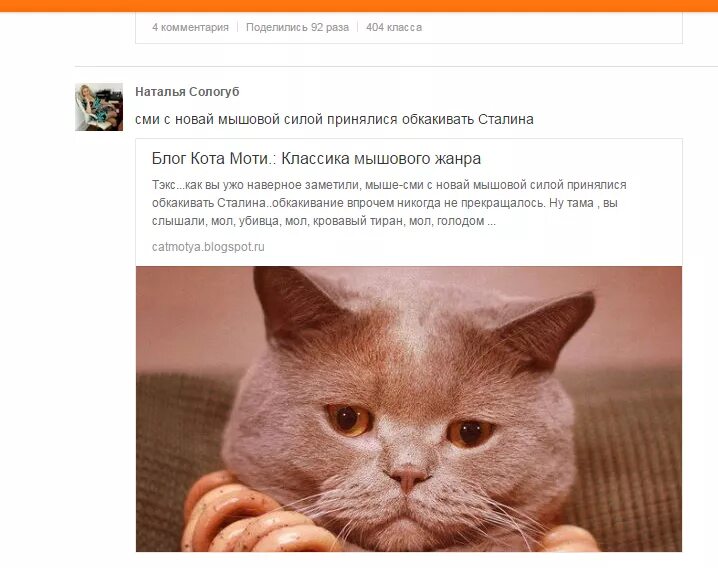Open the 4 комментария comments link
This screenshot has width=718, height=568.
(190, 27)
